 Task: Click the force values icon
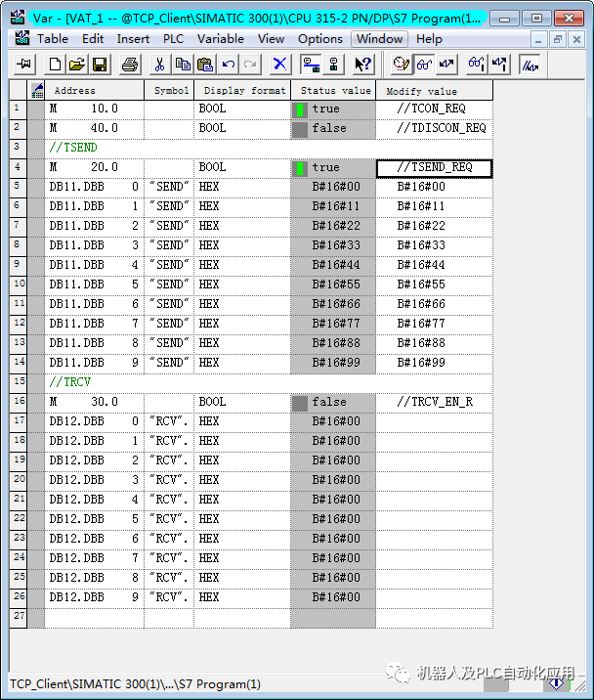(530, 65)
